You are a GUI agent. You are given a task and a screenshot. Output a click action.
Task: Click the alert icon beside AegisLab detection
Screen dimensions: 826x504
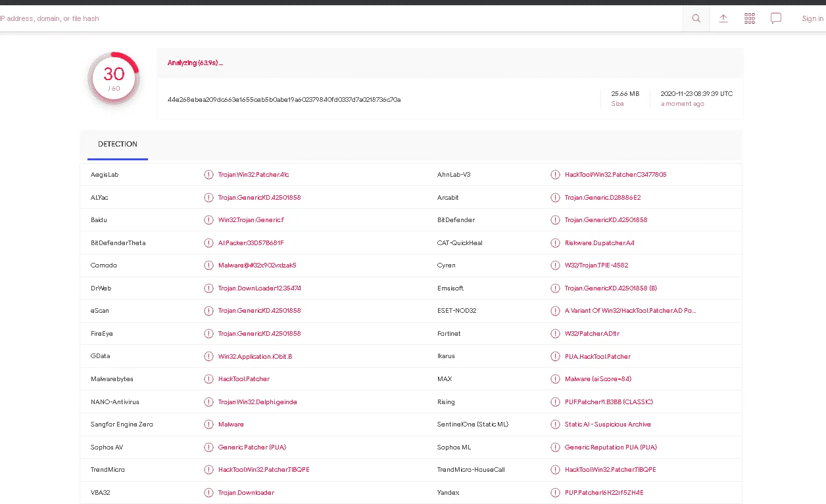[x=208, y=175]
